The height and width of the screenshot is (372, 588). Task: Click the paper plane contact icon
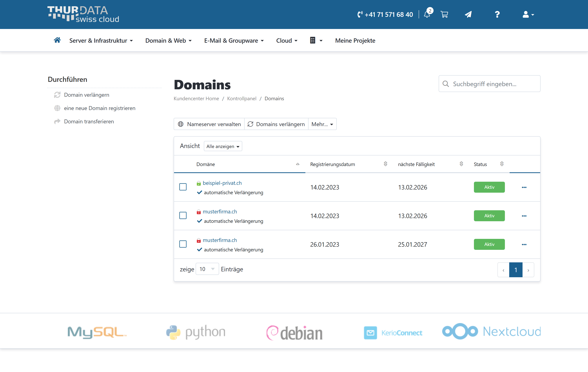click(468, 14)
